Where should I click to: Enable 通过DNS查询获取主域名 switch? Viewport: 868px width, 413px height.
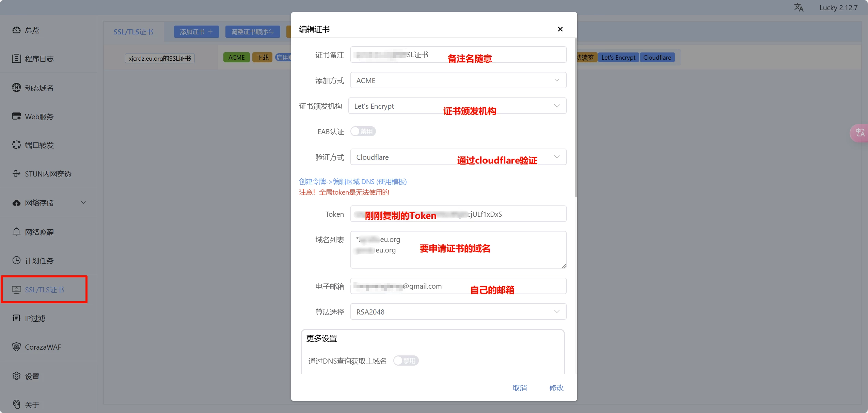[x=406, y=361]
